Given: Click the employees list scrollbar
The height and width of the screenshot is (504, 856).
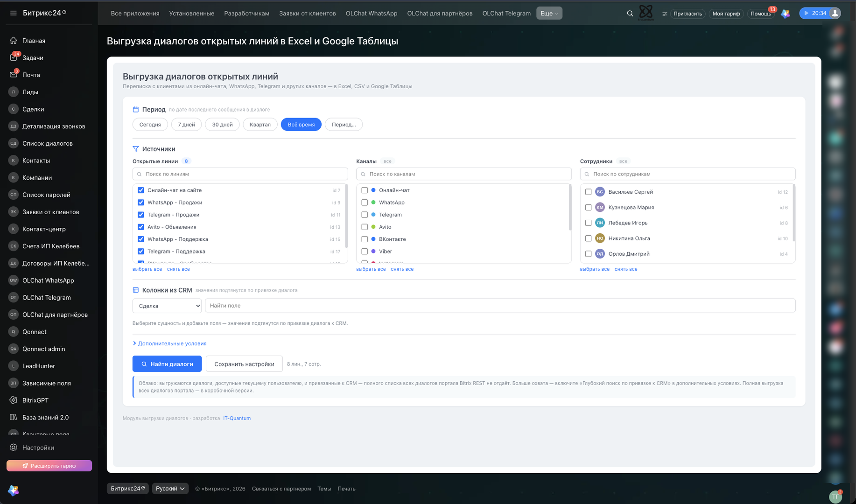Looking at the screenshot, I should pos(794,213).
